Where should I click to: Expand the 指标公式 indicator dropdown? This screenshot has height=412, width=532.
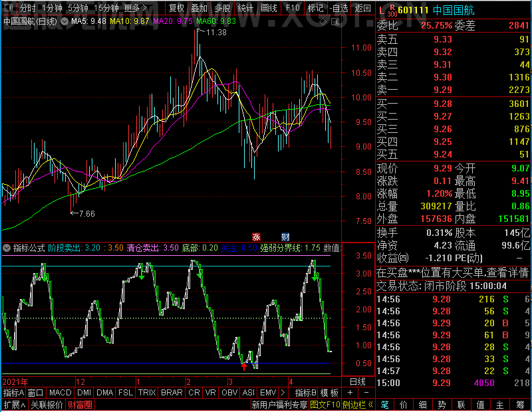[x=7, y=248]
